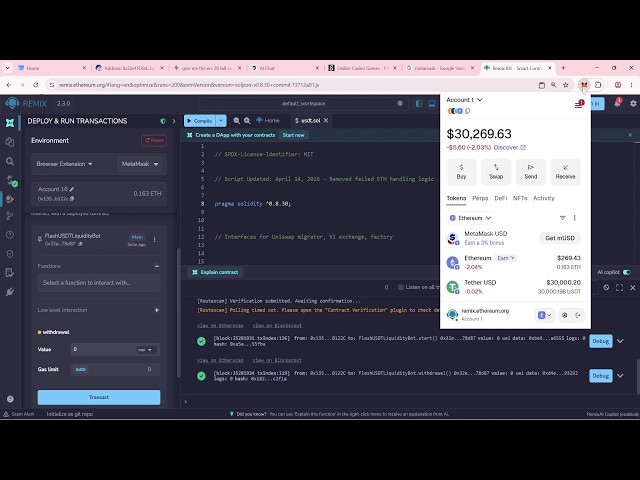Disconnect remix.ethereum.org from MetaMask
Viewport: 640px width, 480px height.
pos(578,315)
